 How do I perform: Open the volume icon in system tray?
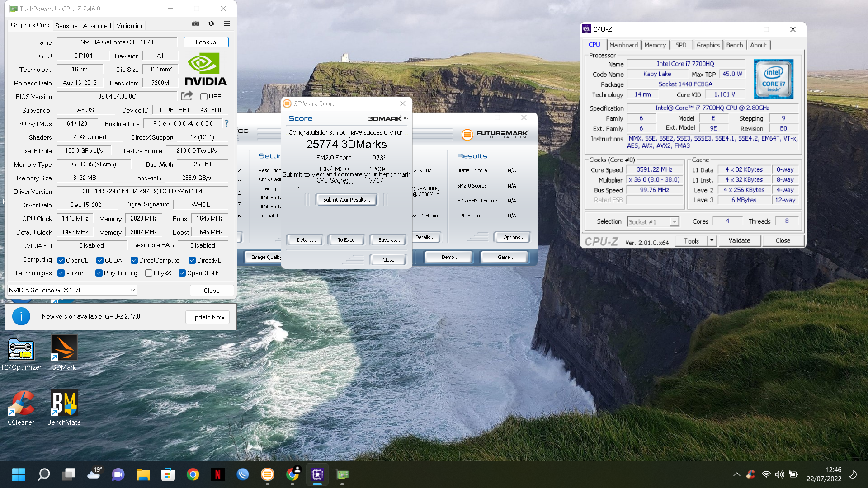click(x=779, y=474)
